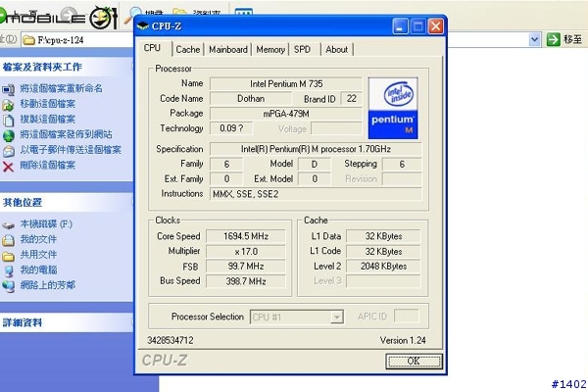Click the OK button in CPU-Z

pyautogui.click(x=414, y=361)
